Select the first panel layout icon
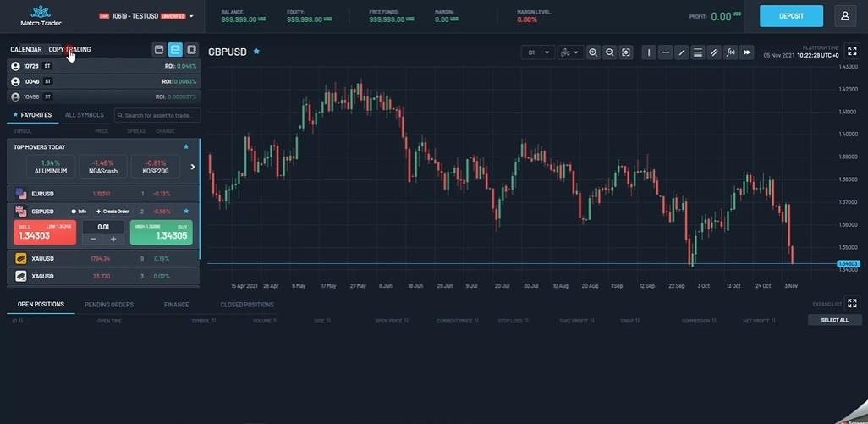 click(159, 50)
